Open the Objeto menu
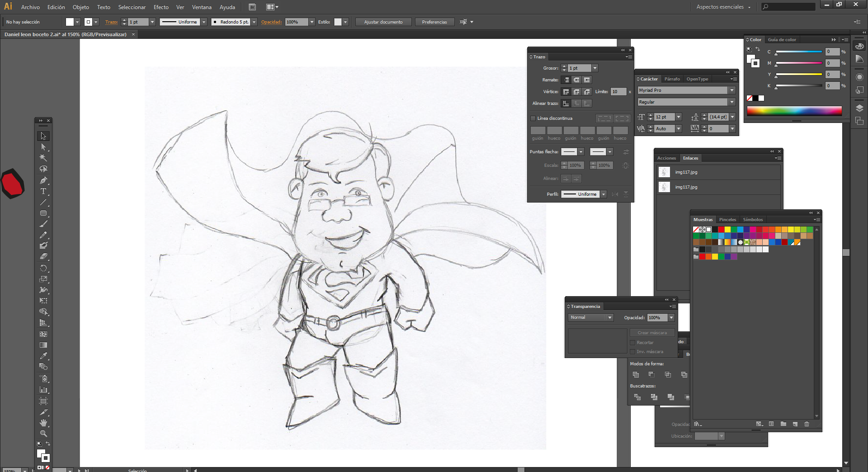Viewport: 868px width, 472px height. [x=81, y=7]
